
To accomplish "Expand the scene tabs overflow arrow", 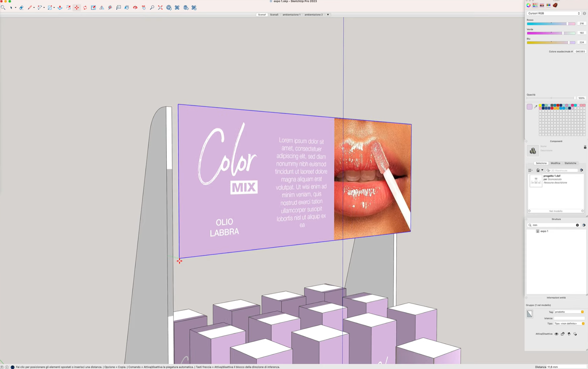I will tap(328, 15).
